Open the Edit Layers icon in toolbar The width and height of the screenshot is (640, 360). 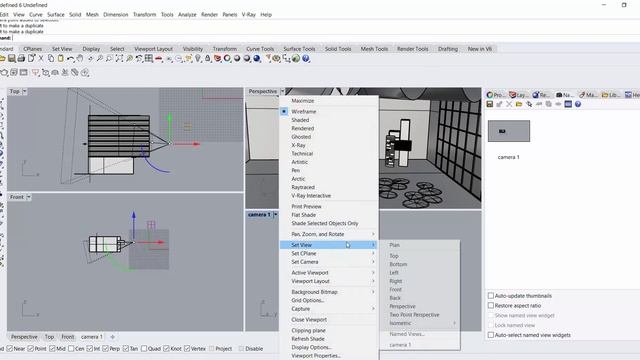pyautogui.click(x=217, y=58)
